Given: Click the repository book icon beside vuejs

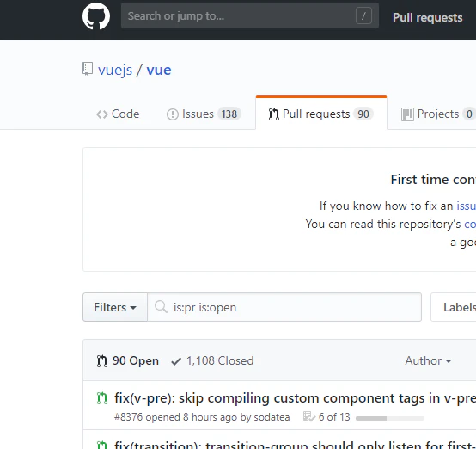Looking at the screenshot, I should [88, 69].
